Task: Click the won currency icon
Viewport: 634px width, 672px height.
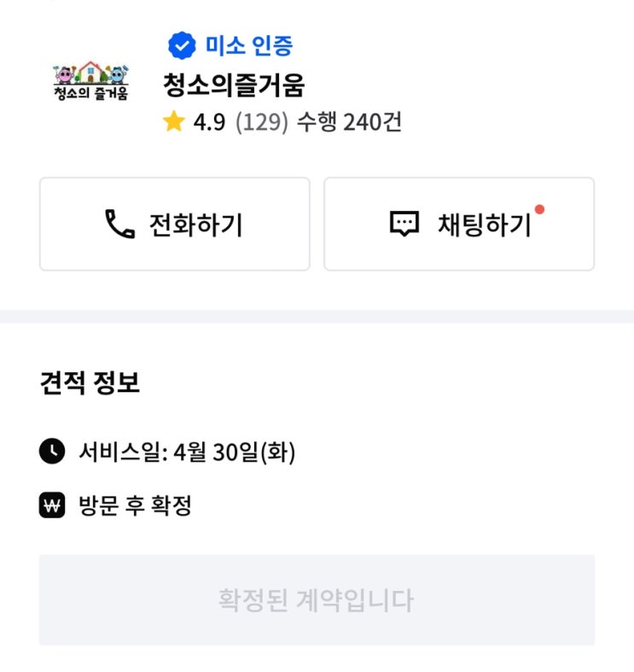Action: pos(52,505)
